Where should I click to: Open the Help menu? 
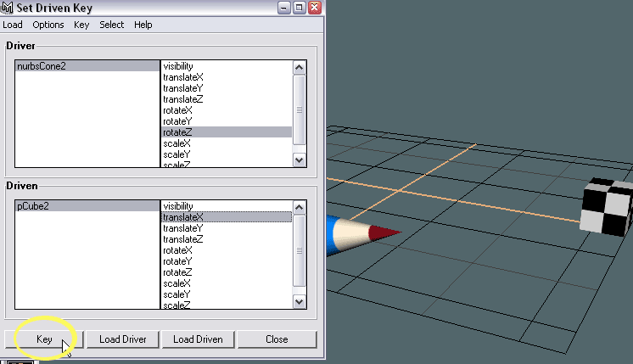point(143,25)
